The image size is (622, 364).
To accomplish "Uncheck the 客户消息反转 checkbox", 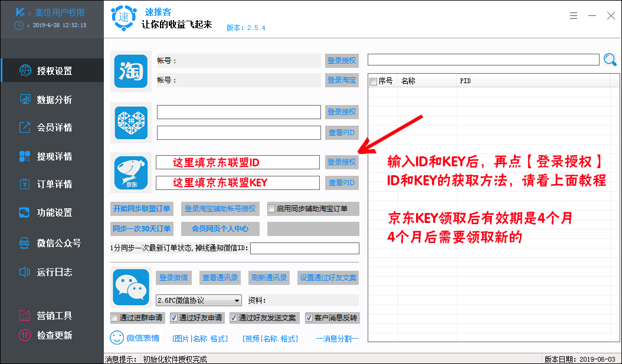I will coord(309,317).
